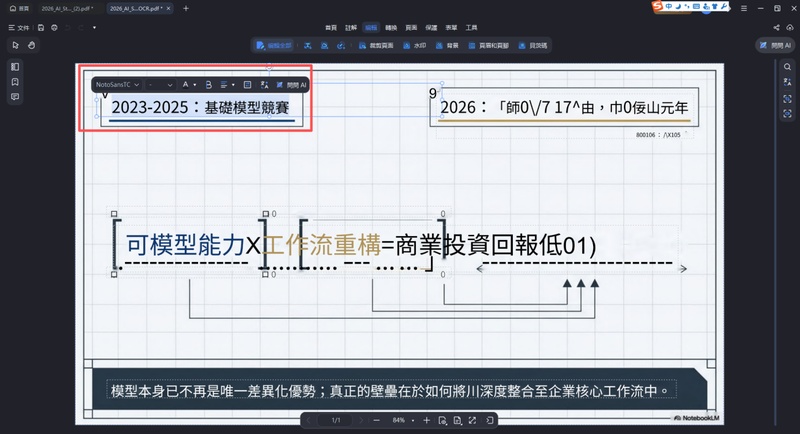The height and width of the screenshot is (434, 800).
Task: Zoom in with the plus button
Action: tap(427, 420)
